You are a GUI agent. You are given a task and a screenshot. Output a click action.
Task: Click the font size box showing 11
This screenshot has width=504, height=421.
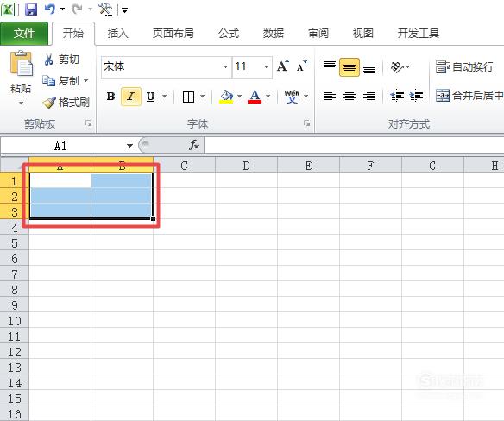(248, 66)
